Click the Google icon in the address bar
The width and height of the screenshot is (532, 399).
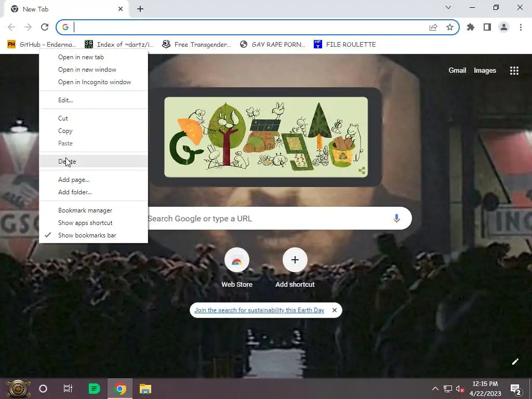coord(65,27)
